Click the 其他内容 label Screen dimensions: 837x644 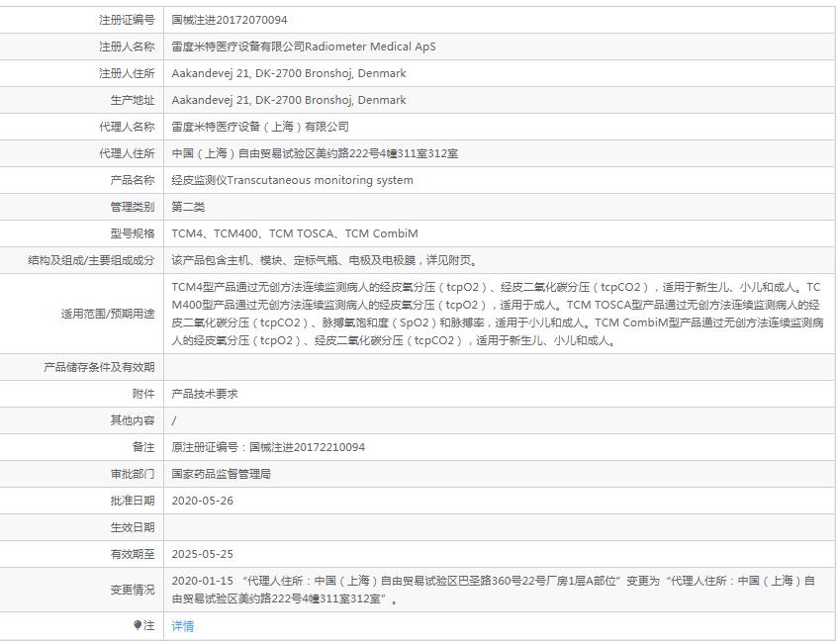point(133,420)
